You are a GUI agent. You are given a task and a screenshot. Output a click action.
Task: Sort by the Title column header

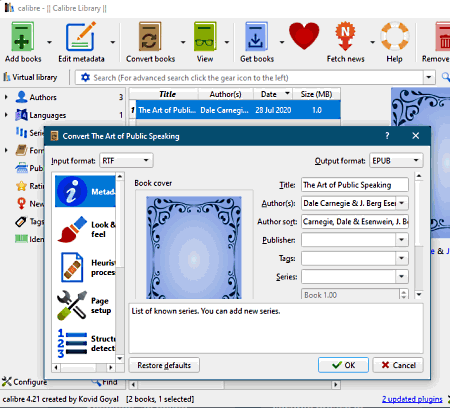click(x=167, y=94)
